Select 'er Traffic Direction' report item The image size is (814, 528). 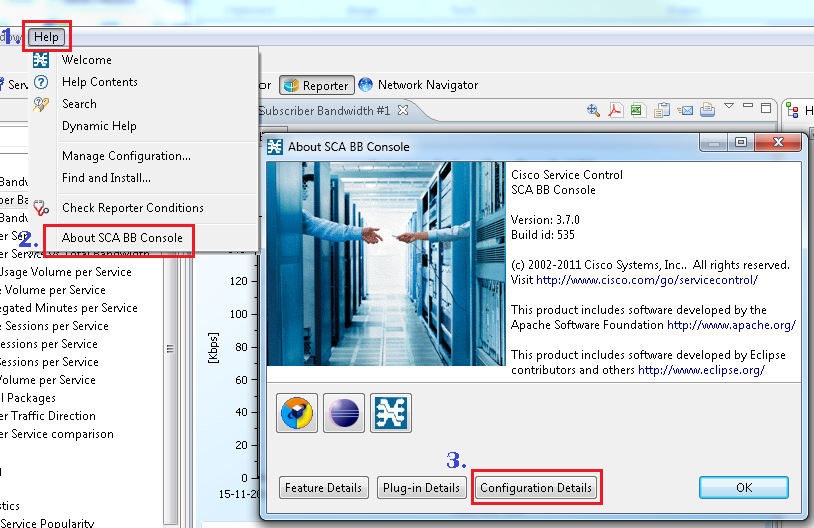pos(48,416)
